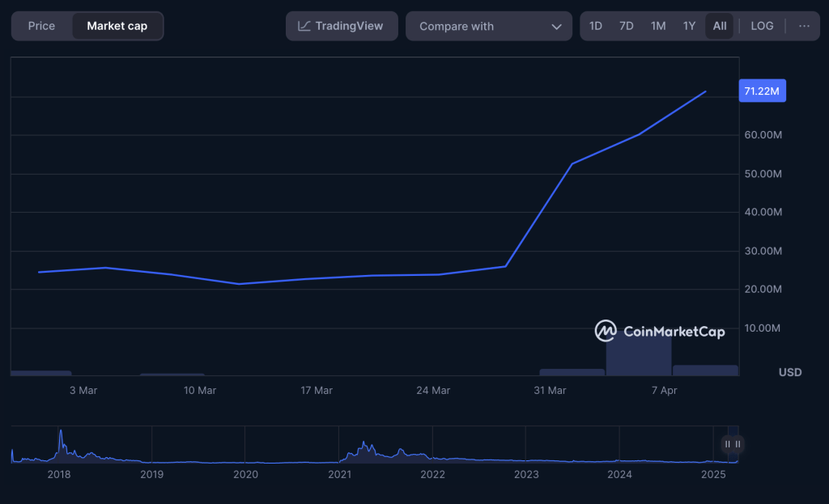Click the right range-selector handle icon
The width and height of the screenshot is (829, 504).
(738, 444)
